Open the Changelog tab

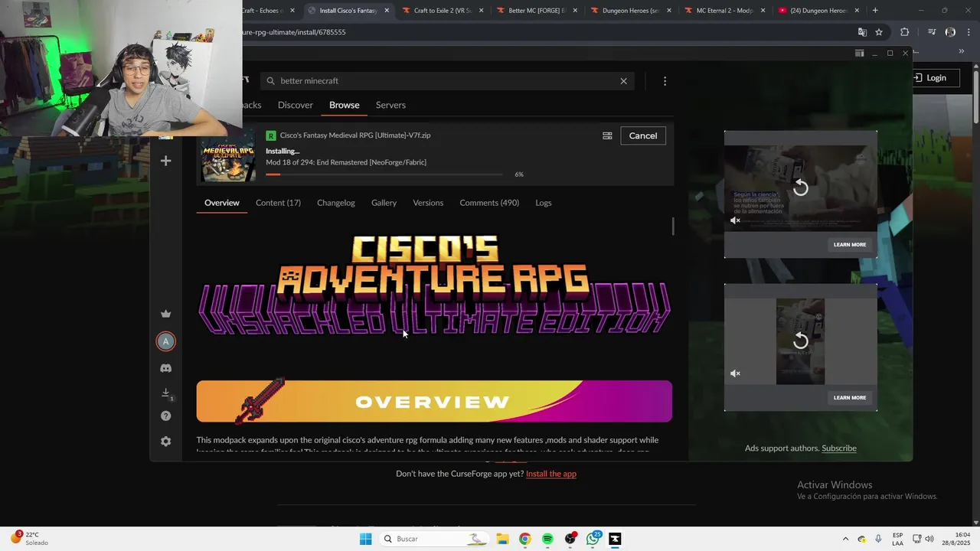[x=336, y=203]
